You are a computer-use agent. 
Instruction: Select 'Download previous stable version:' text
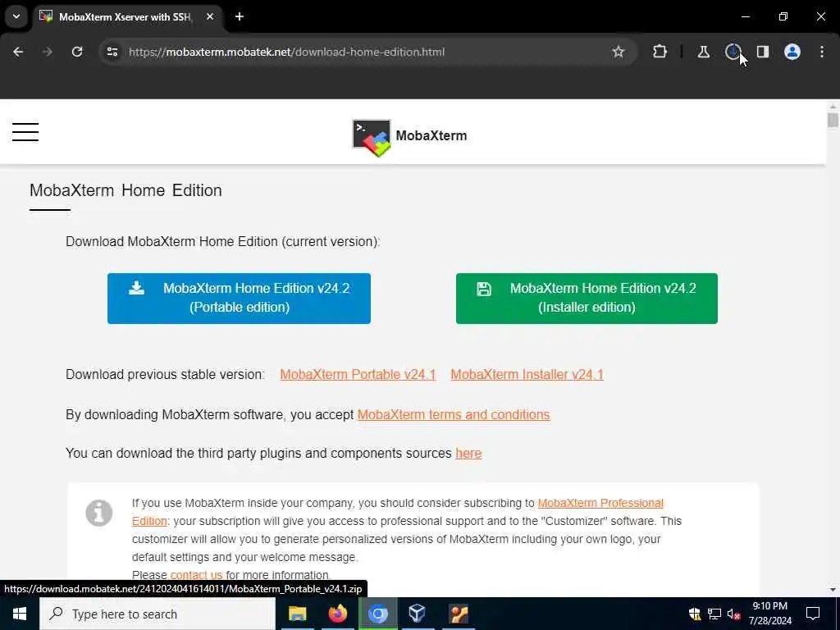(x=165, y=374)
